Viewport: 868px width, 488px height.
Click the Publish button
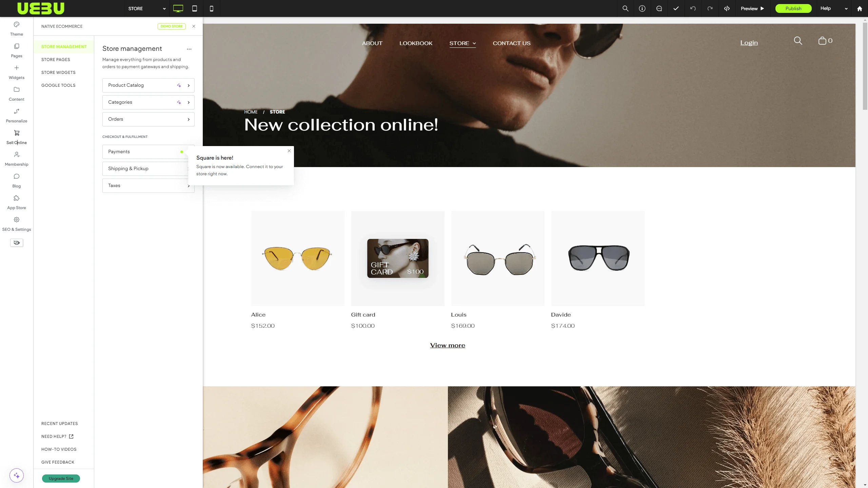tap(793, 8)
